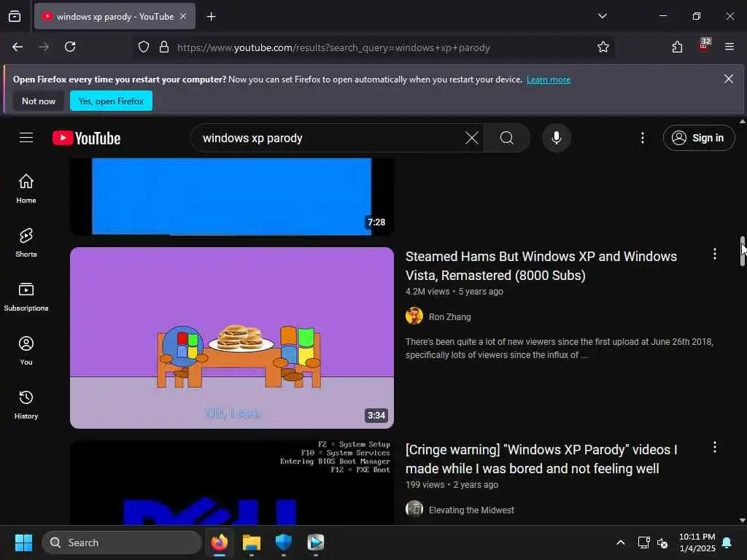Start voice search with microphone

556,138
